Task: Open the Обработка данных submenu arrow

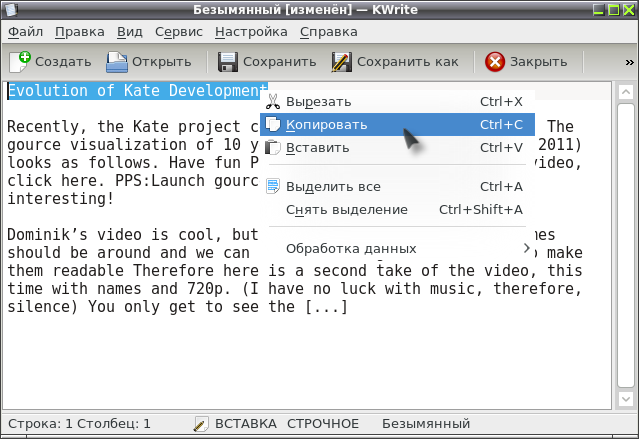Action: 527,248
